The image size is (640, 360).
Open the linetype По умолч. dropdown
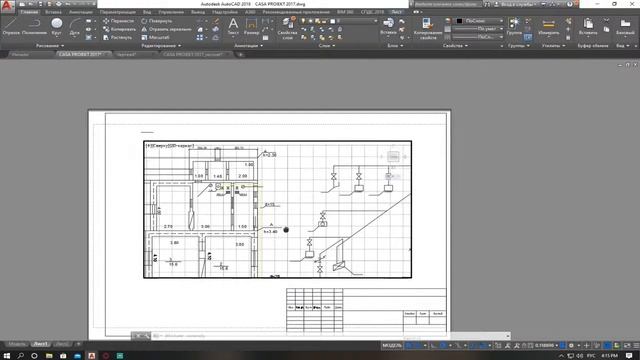pyautogui.click(x=479, y=29)
